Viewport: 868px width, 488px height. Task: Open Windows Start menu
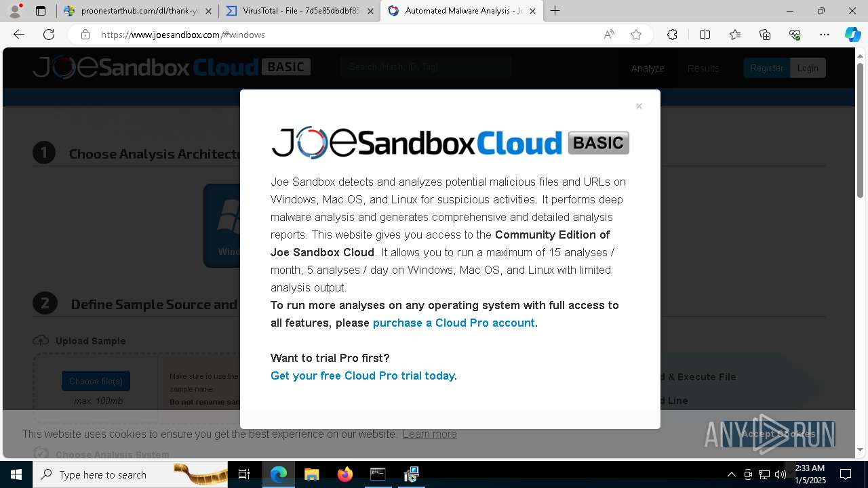click(x=16, y=474)
